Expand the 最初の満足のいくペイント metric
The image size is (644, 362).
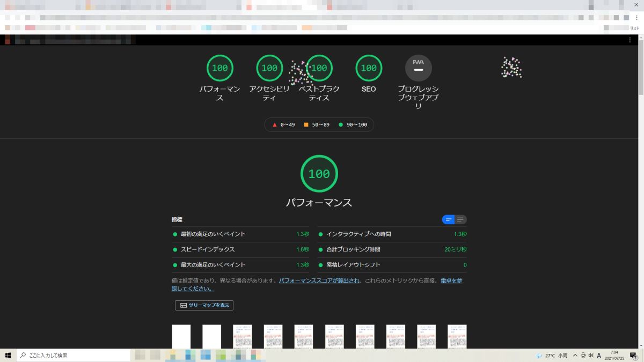point(241,234)
